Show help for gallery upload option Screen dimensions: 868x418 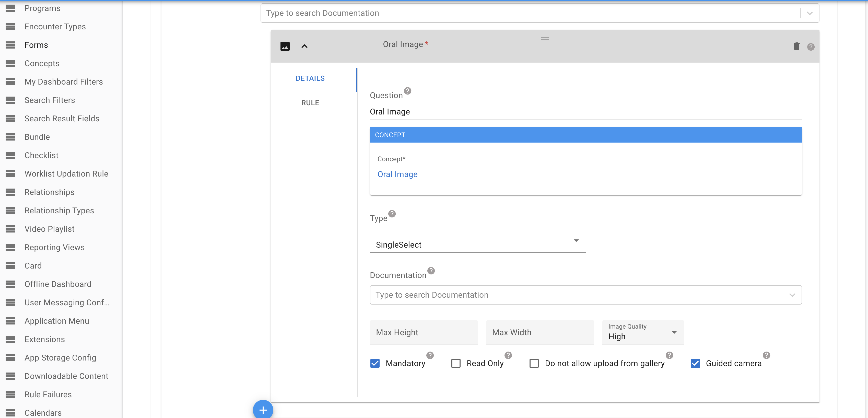point(670,355)
